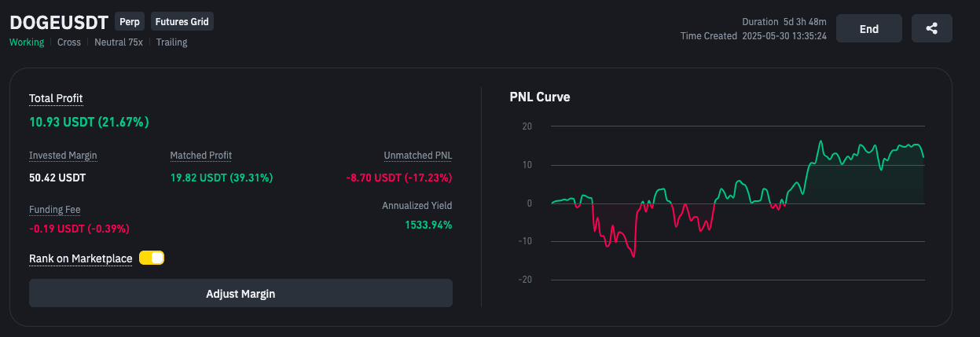Image resolution: width=980 pixels, height=337 pixels.
Task: Click the Matched Profit label
Action: click(x=201, y=156)
